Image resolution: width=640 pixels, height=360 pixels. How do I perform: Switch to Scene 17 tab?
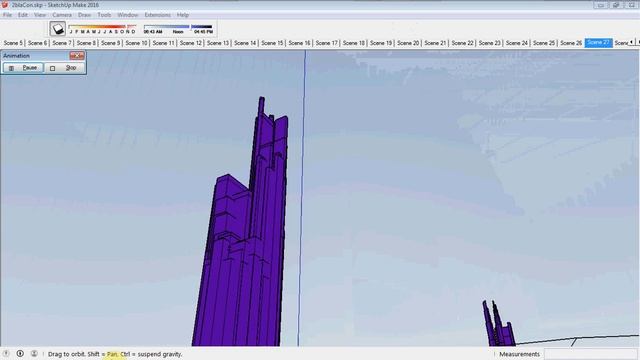(327, 43)
